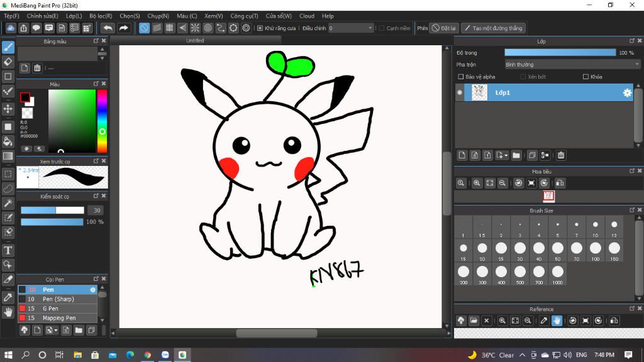
Task: Expand the add brush dropdown in Cọ panel
Action: pyautogui.click(x=56, y=330)
